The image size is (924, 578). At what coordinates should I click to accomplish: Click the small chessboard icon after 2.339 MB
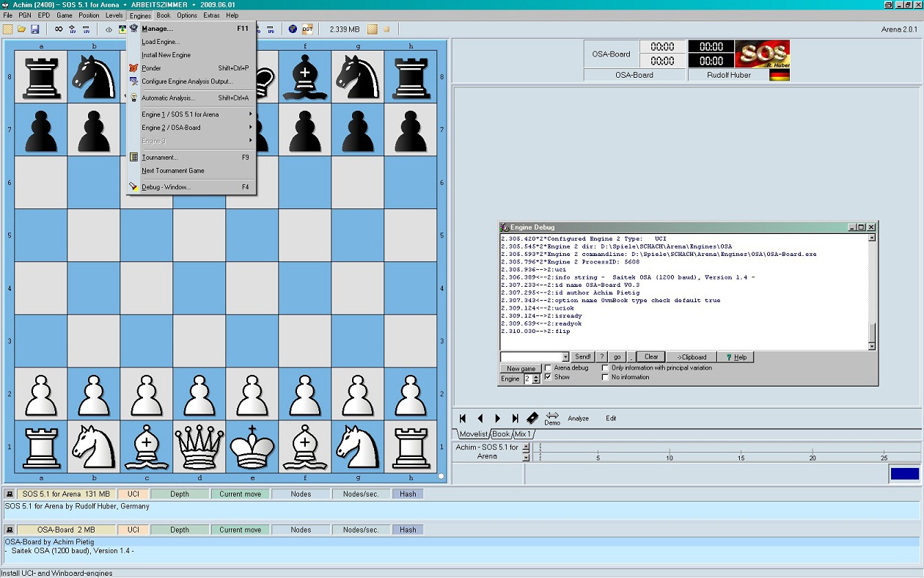pyautogui.click(x=373, y=29)
